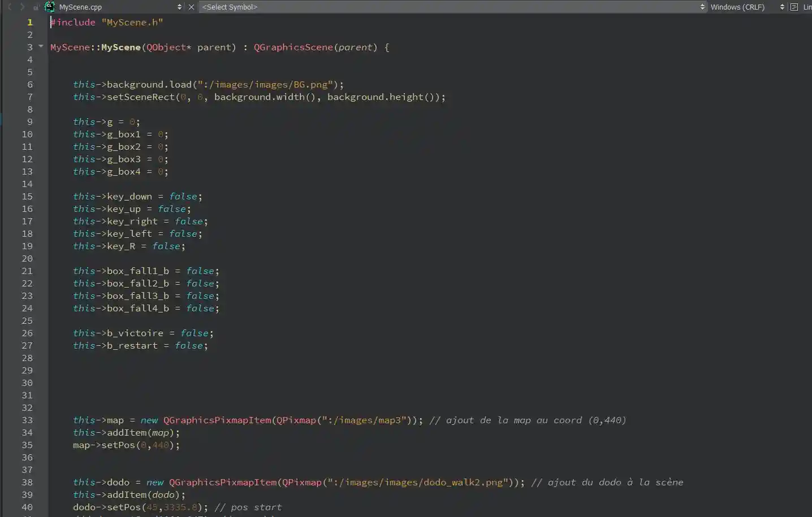Click the "MyScene.h" include filename

point(132,22)
